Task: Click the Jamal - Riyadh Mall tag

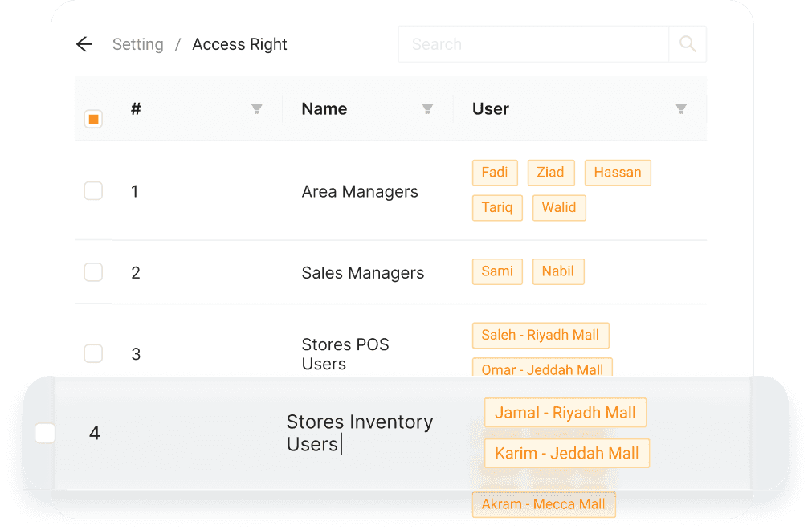Action: tap(565, 412)
